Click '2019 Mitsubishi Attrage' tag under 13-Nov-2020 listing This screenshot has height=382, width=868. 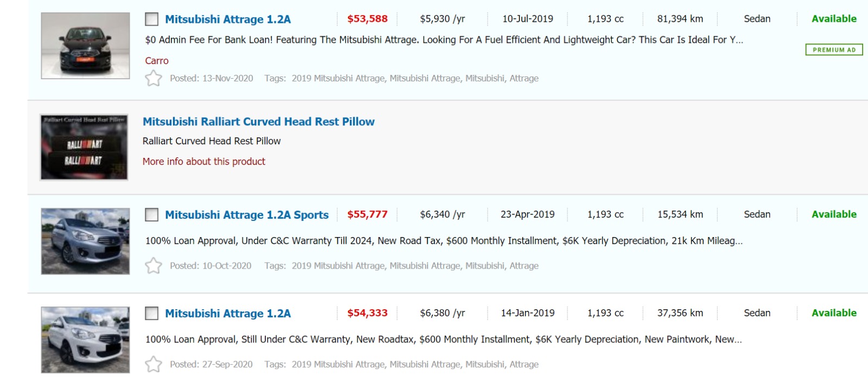(338, 79)
